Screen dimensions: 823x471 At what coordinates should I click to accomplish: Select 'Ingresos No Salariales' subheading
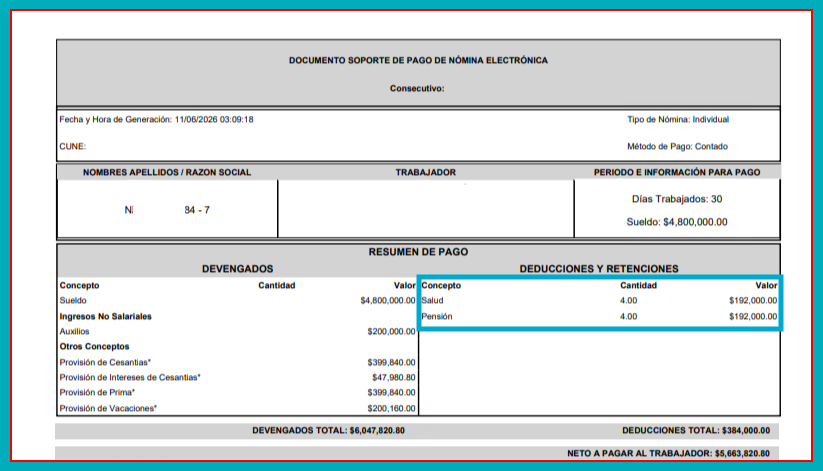pos(105,316)
